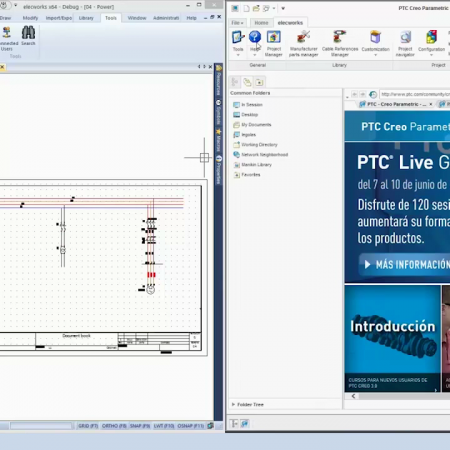Open the File menu dropdown in Creo
450x450 pixels.
(237, 23)
